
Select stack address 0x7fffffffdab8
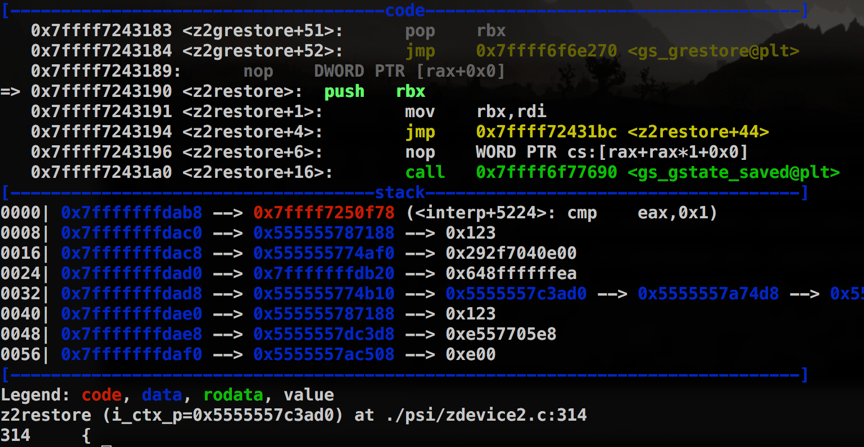[x=132, y=213]
